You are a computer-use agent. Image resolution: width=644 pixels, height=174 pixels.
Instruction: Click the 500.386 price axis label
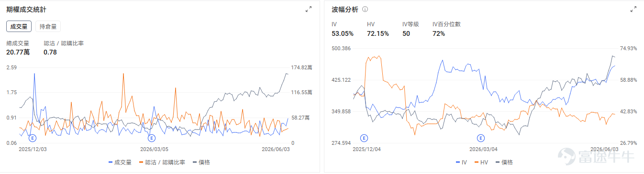click(342, 48)
